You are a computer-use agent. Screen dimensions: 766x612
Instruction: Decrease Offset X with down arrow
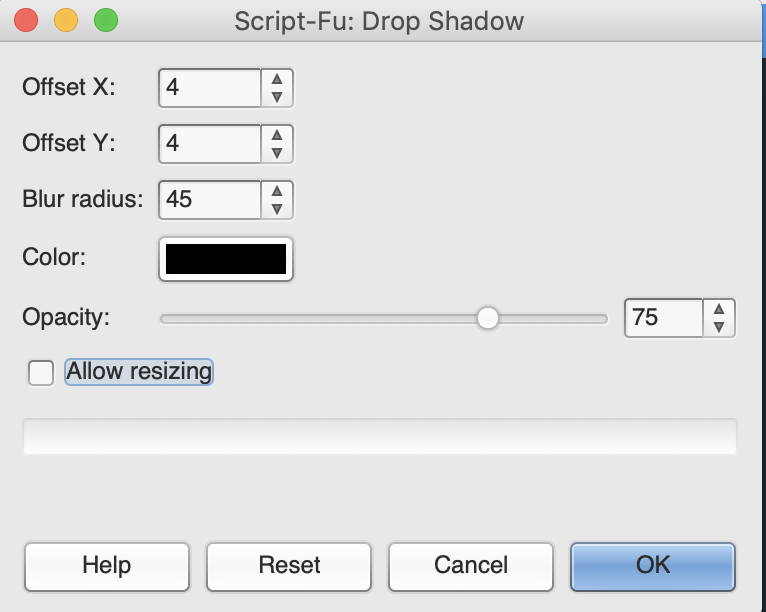point(277,97)
